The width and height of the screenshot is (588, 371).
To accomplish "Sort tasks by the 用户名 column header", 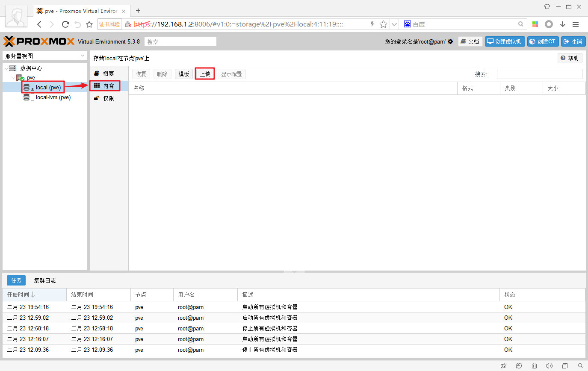I will tap(205, 294).
